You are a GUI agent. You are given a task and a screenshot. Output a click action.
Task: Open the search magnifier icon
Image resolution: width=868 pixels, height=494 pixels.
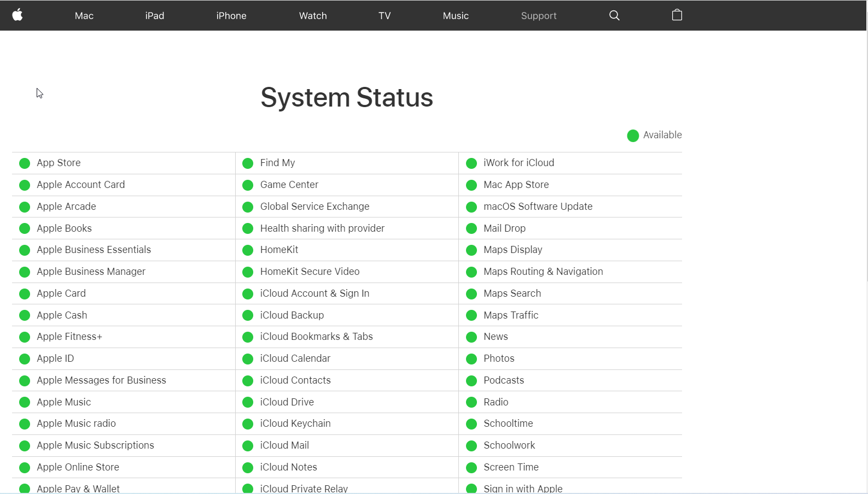pos(614,15)
